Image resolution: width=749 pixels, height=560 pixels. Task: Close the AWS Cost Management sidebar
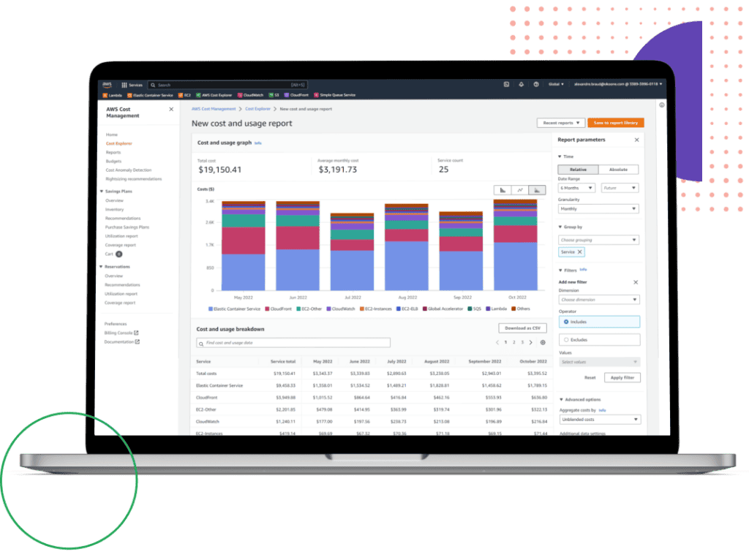click(171, 109)
